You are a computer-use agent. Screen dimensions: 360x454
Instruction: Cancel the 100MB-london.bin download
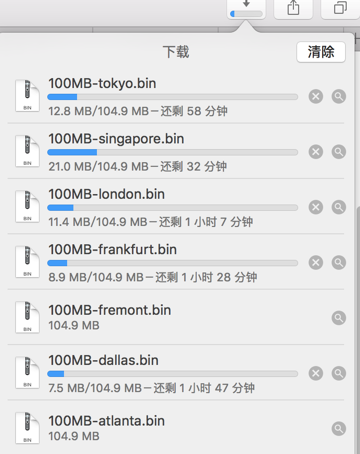point(316,207)
